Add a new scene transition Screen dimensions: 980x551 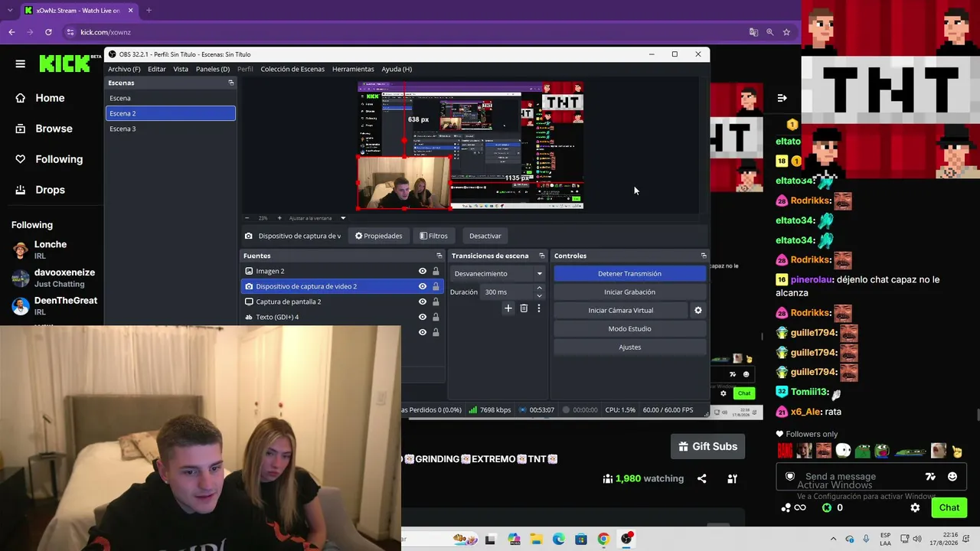coord(508,308)
